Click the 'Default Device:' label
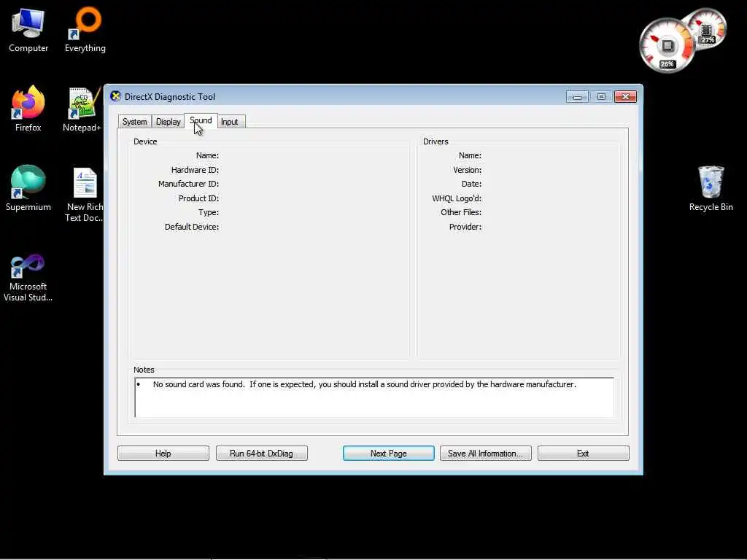747x560 pixels. point(192,227)
